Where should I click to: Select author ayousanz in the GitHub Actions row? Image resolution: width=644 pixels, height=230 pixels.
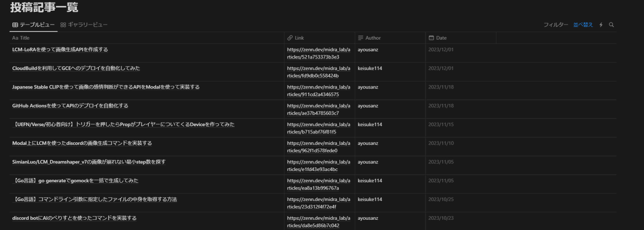pos(368,106)
